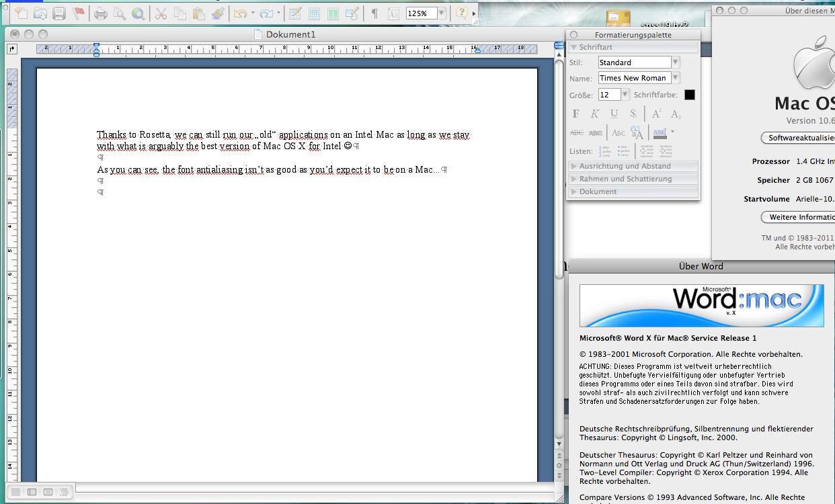Expand the Dokument section
The height and width of the screenshot is (504, 835).
tap(633, 192)
